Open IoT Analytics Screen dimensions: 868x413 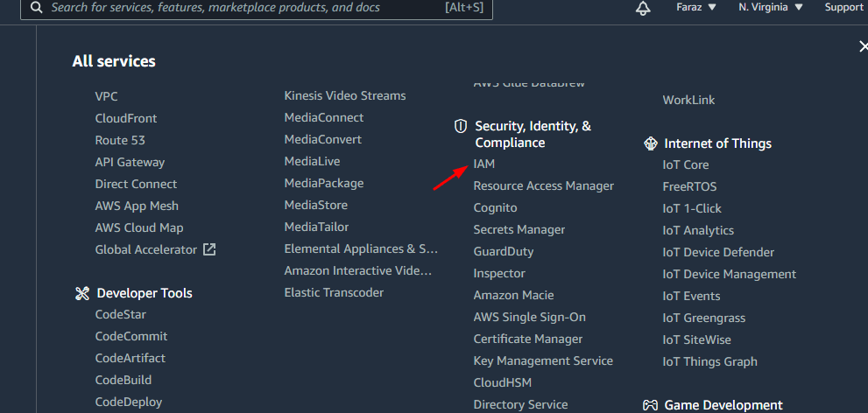tap(698, 230)
